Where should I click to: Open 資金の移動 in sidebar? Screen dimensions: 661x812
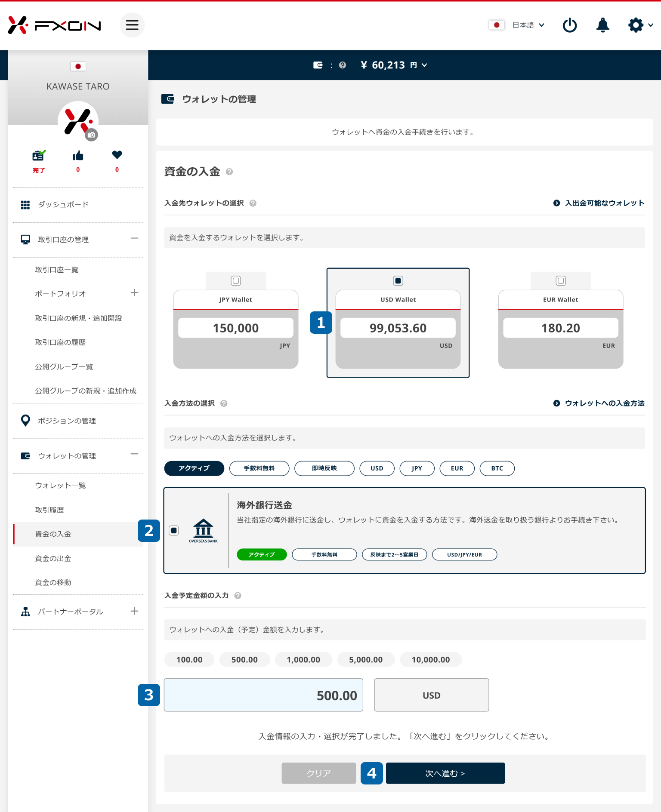tap(53, 583)
